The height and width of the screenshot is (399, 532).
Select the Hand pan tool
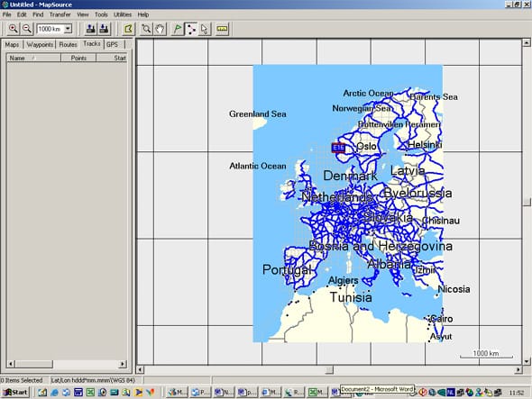point(160,29)
